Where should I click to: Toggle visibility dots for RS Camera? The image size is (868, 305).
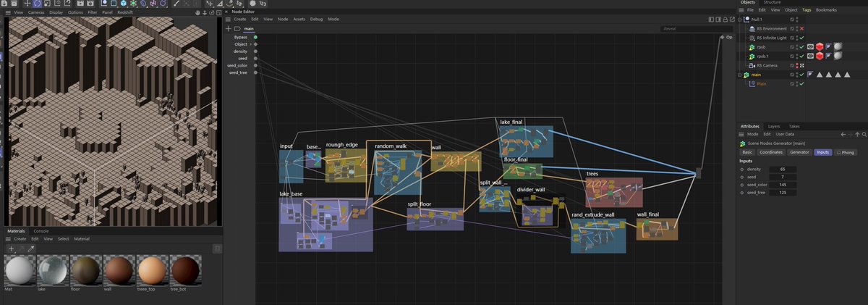tap(797, 65)
